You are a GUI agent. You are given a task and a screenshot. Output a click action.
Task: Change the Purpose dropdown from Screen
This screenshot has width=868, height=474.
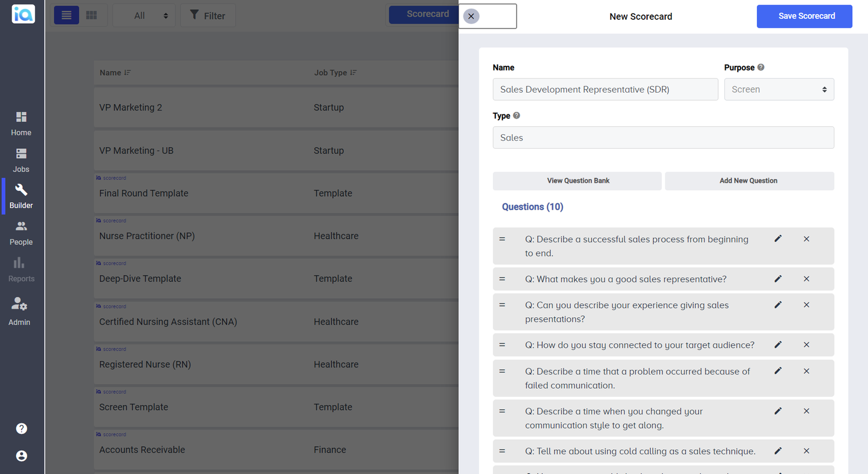[779, 89]
